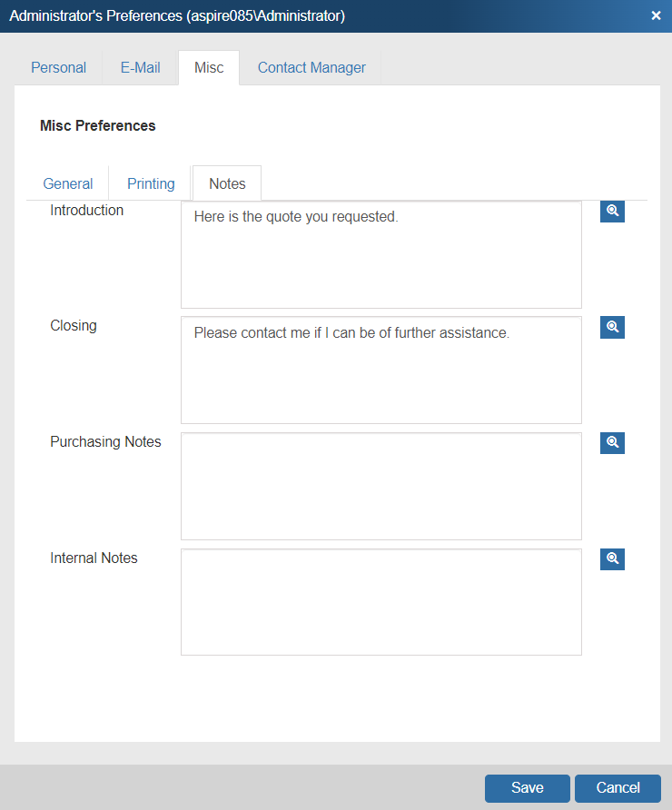This screenshot has height=810, width=672.
Task: Click the empty Purchasing Notes field
Action: click(380, 486)
